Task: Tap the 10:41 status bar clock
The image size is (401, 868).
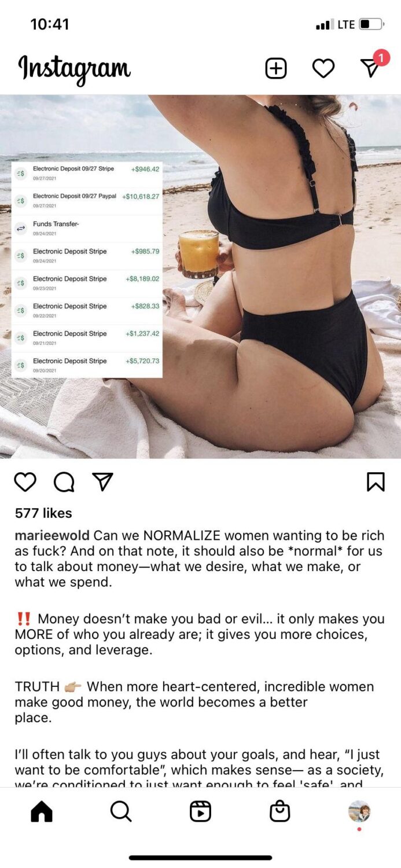Action: [50, 24]
